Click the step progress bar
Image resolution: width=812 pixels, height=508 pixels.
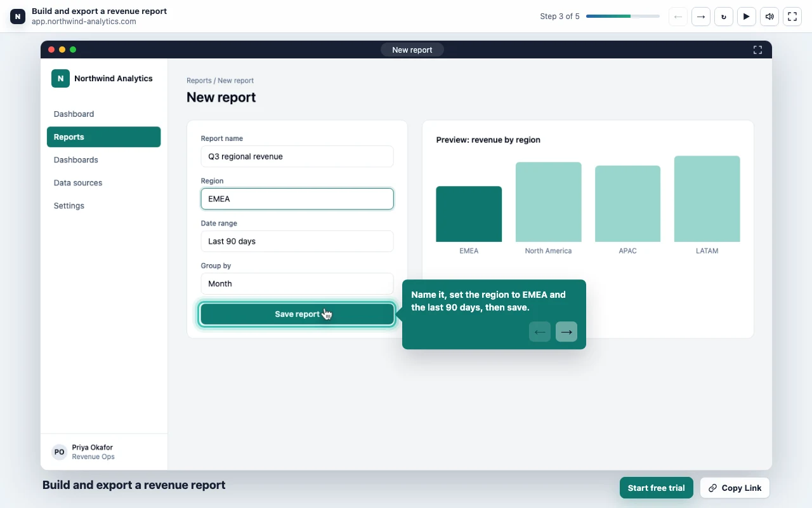(x=623, y=17)
